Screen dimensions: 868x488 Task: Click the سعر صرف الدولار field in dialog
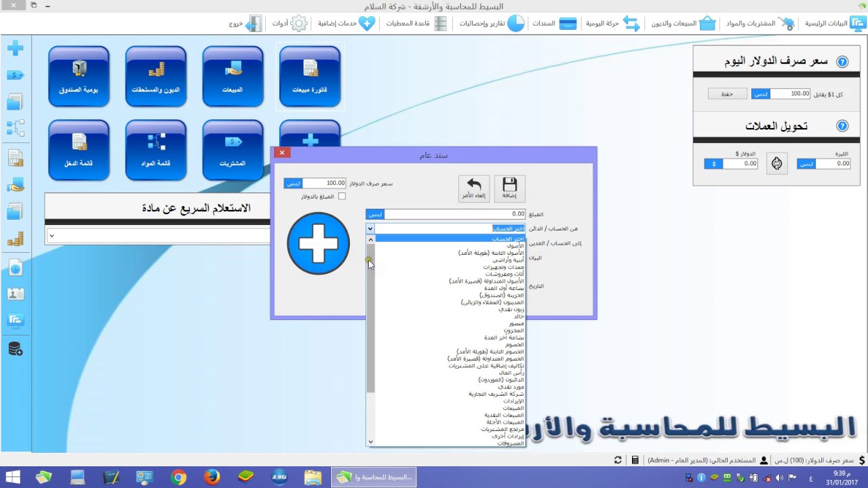(324, 184)
